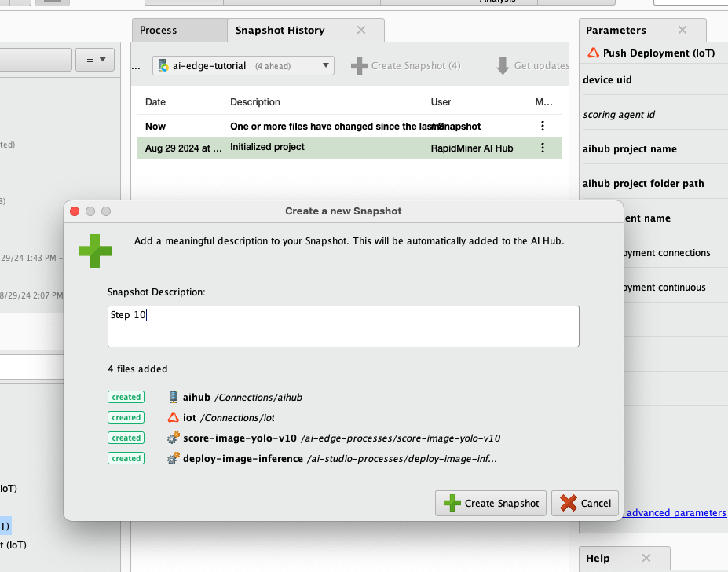
Task: Close the Parameters panel tab
Action: tap(682, 30)
